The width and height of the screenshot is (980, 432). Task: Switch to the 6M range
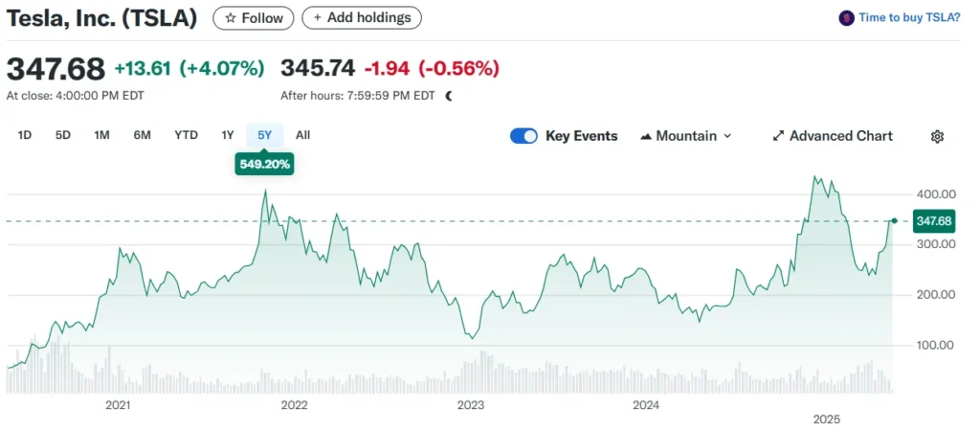click(142, 135)
